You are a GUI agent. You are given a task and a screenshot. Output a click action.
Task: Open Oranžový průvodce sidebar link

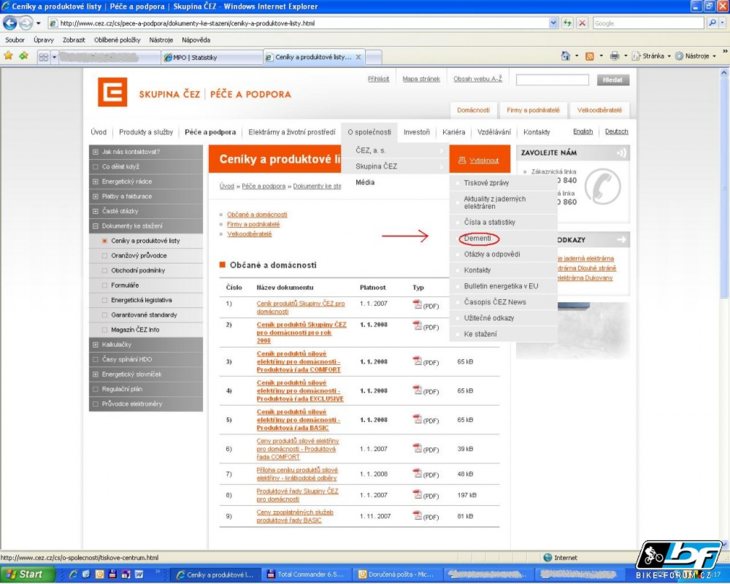click(x=139, y=256)
